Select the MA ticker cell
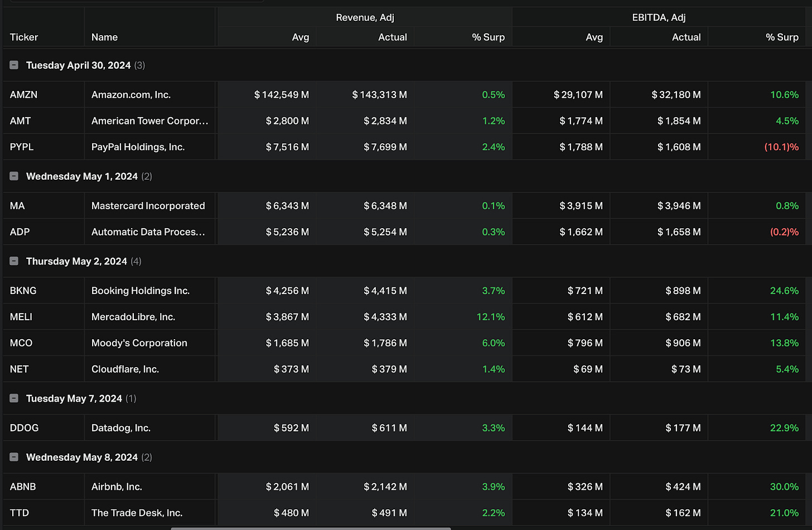This screenshot has height=530, width=812. 43,206
